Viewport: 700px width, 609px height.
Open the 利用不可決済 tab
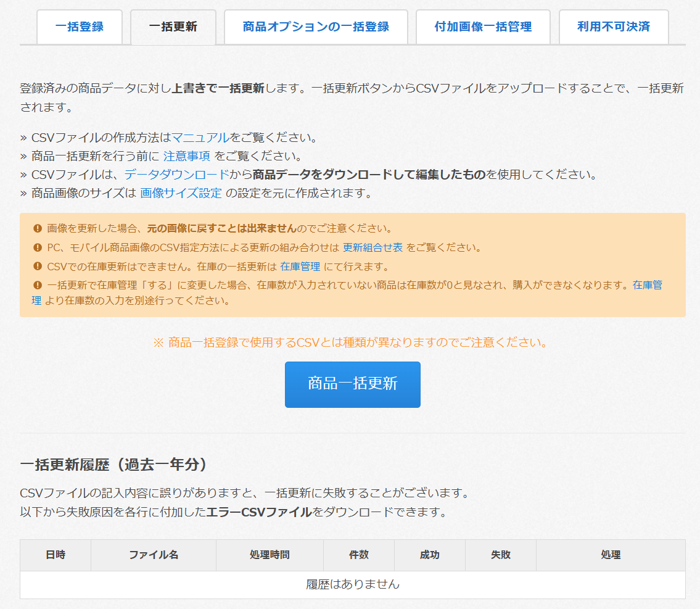pyautogui.click(x=614, y=27)
